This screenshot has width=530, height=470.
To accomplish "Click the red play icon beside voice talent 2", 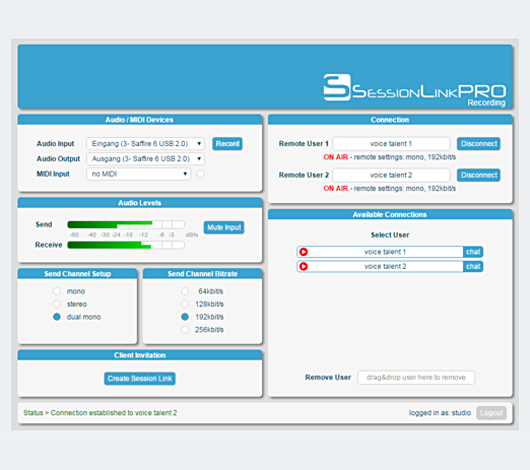I will point(304,266).
